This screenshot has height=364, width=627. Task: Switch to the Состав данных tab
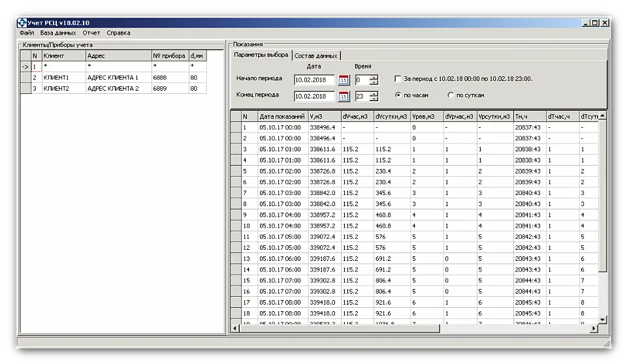pyautogui.click(x=316, y=56)
